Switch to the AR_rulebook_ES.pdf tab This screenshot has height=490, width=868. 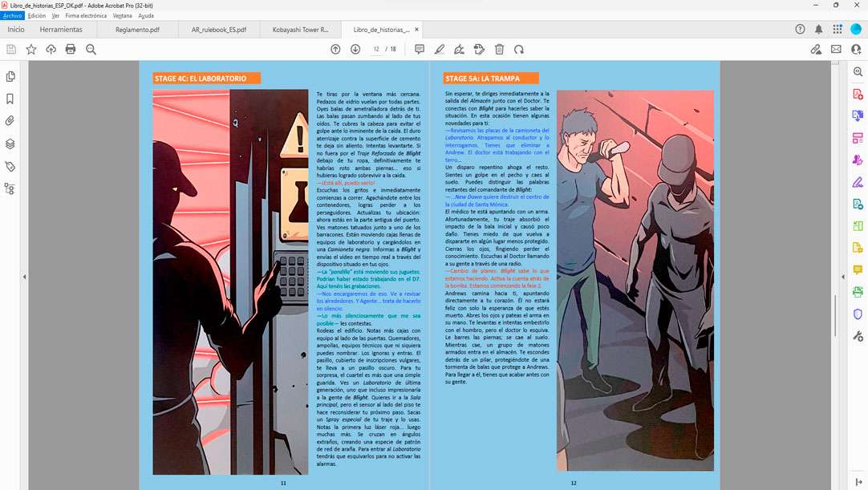click(x=219, y=30)
